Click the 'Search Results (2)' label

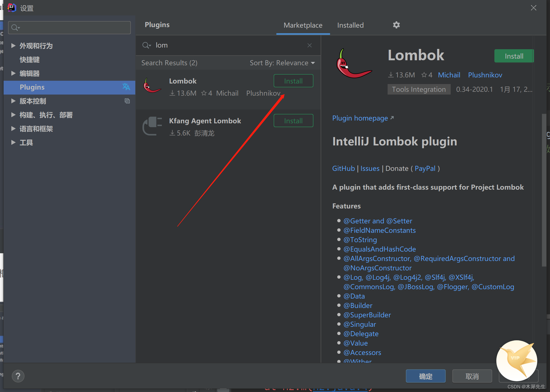[x=169, y=63]
